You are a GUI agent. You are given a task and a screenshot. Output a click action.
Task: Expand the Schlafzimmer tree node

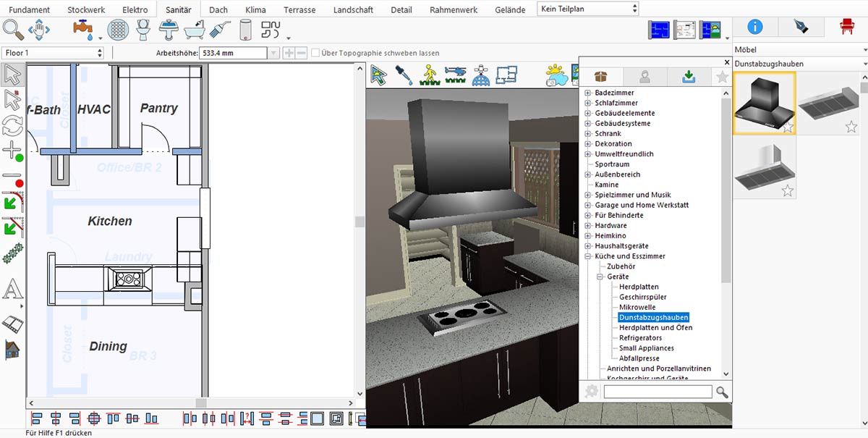[588, 104]
